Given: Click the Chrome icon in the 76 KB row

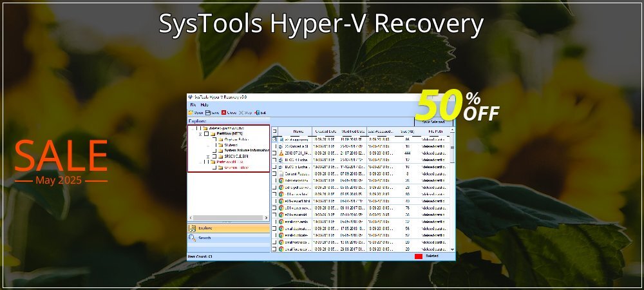Looking at the screenshot, I should pyautogui.click(x=281, y=208).
